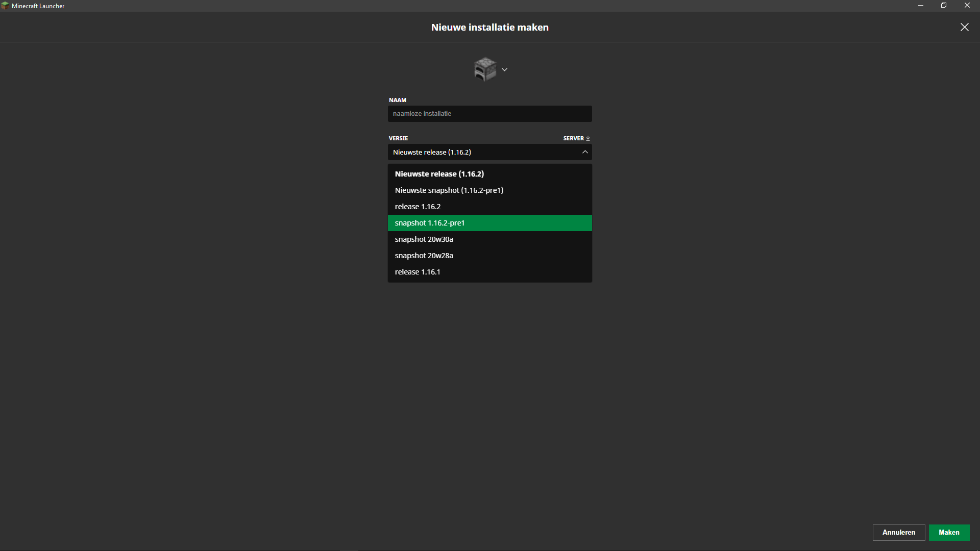The height and width of the screenshot is (551, 980).
Task: Click the Minecraft Launcher title bar icon
Action: click(5, 6)
